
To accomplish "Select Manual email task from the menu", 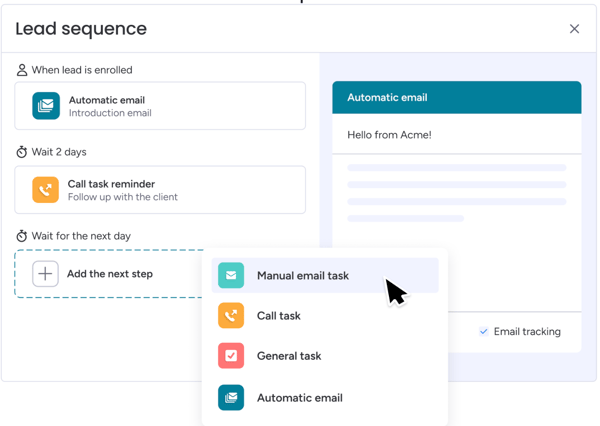I will pyautogui.click(x=303, y=276).
